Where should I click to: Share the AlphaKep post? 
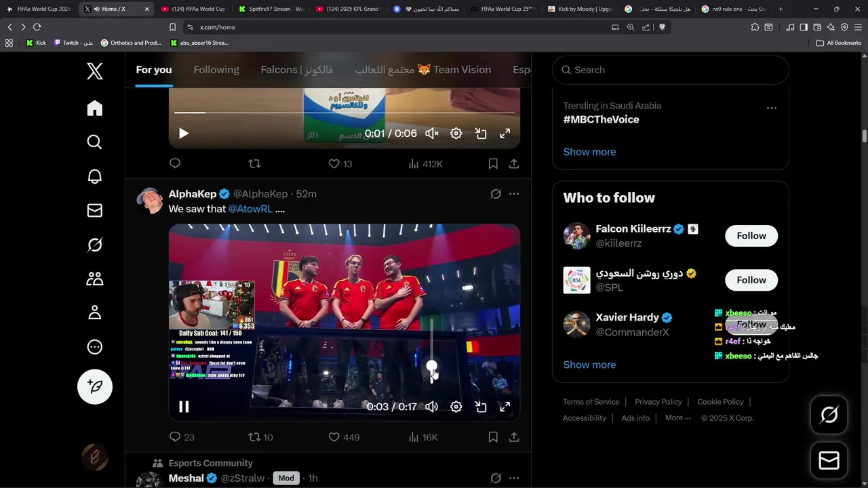coord(514,437)
